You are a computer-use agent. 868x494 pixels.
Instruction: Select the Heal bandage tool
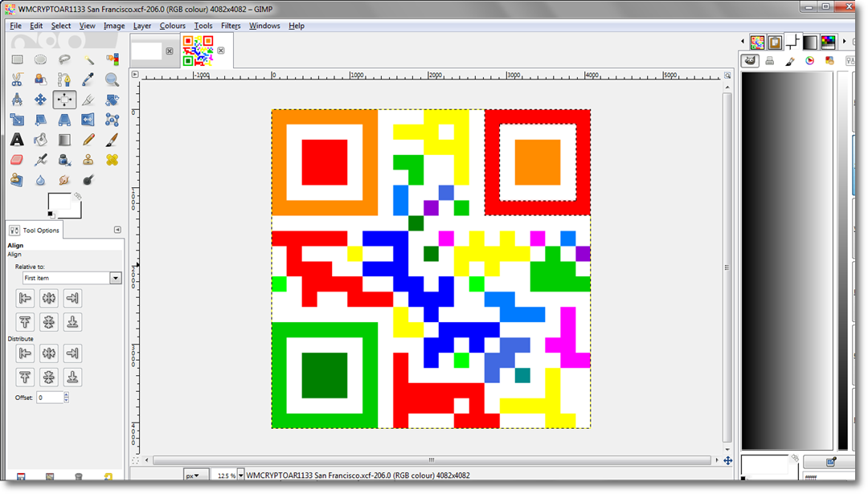[x=112, y=160]
